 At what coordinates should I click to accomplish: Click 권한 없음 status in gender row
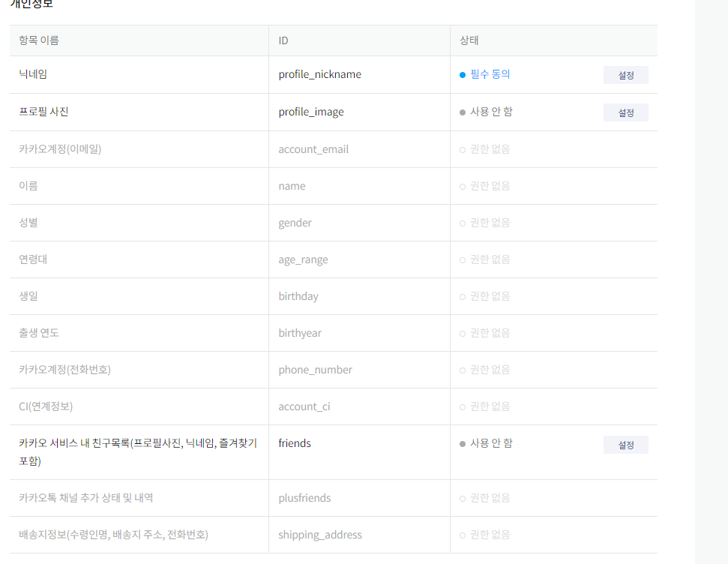(x=490, y=223)
